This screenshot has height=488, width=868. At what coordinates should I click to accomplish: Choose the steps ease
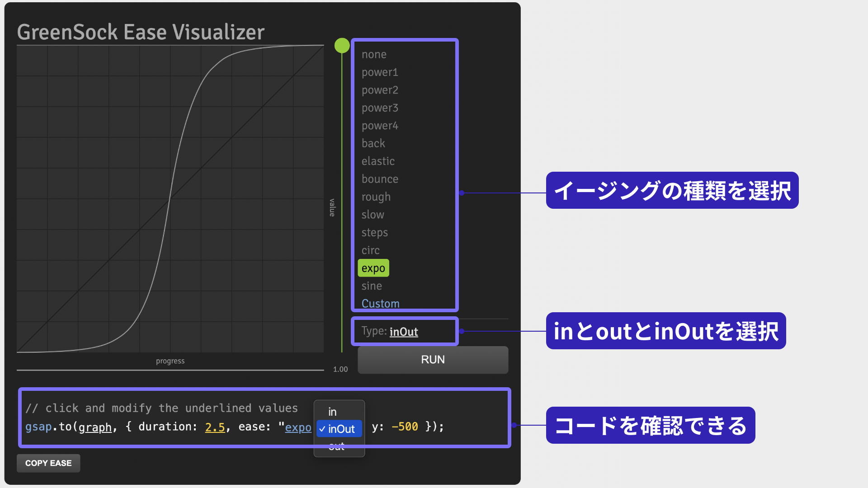[374, 233]
